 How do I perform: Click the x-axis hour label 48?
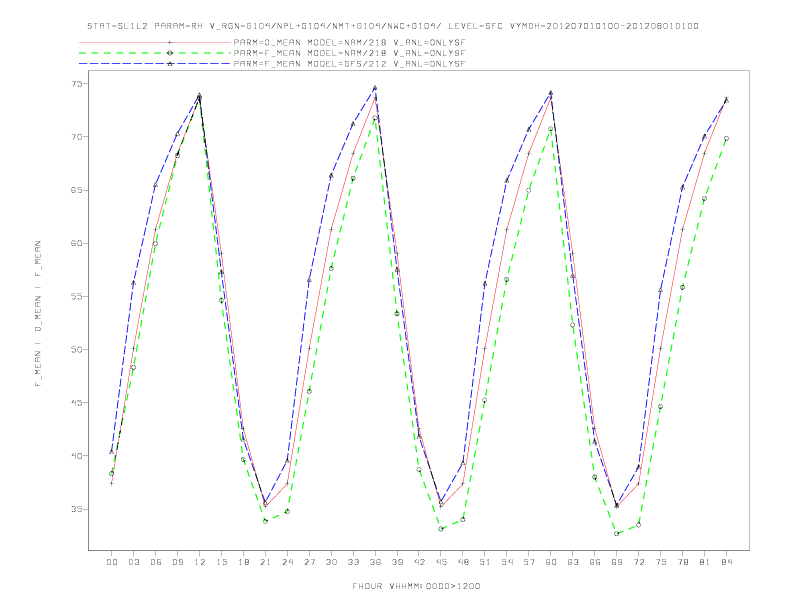[463, 562]
